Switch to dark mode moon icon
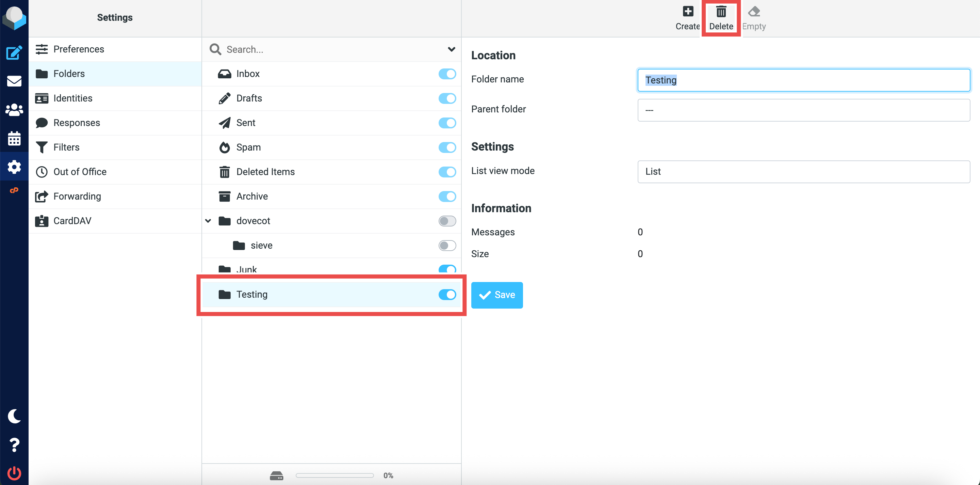Image resolution: width=980 pixels, height=485 pixels. click(14, 416)
